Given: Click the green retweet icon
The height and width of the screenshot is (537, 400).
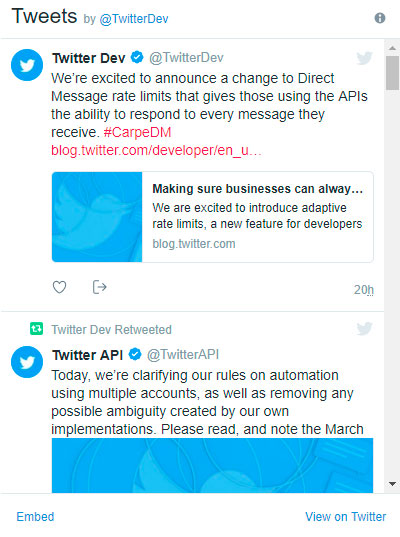Looking at the screenshot, I should click(36, 329).
